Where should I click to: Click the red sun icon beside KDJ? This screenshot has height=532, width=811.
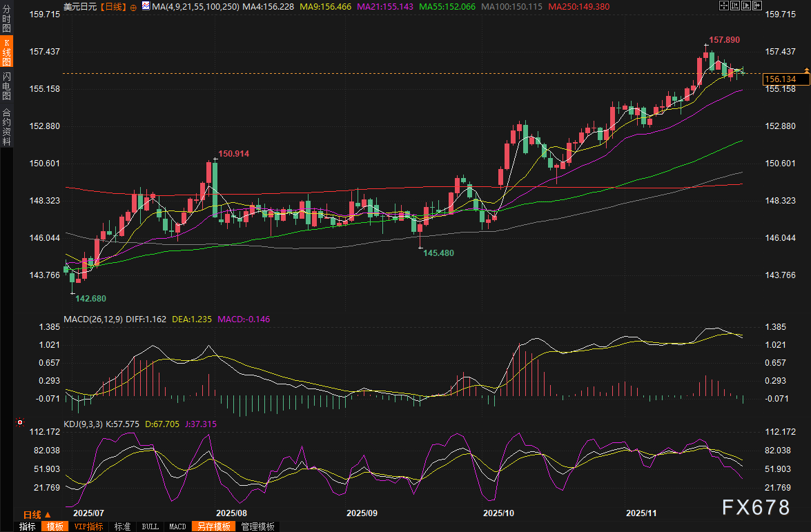20,422
